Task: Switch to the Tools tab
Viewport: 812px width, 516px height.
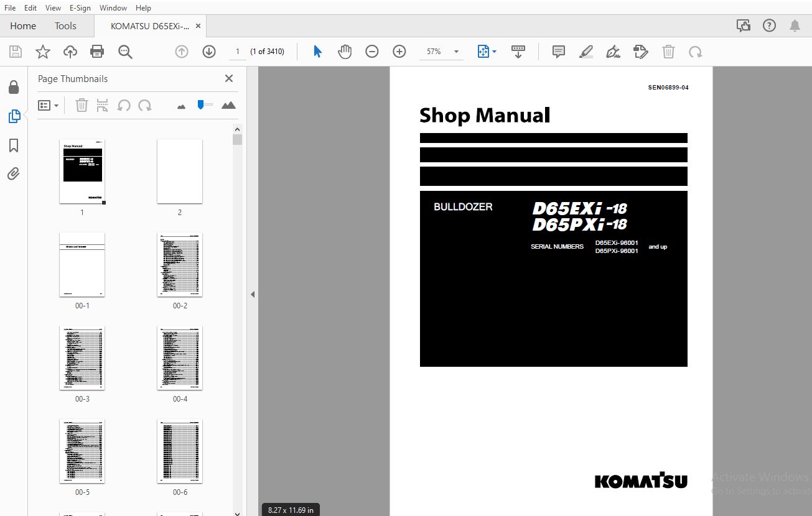Action: 65,26
